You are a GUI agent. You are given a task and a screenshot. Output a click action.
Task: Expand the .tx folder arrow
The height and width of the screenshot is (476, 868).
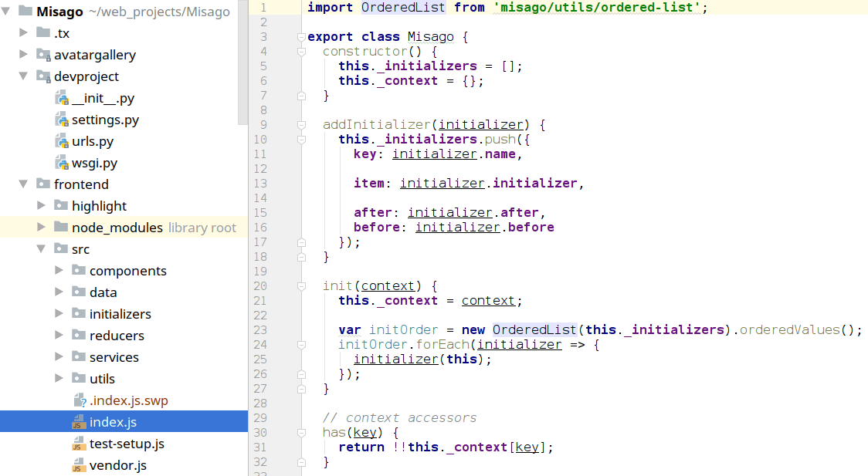click(24, 33)
